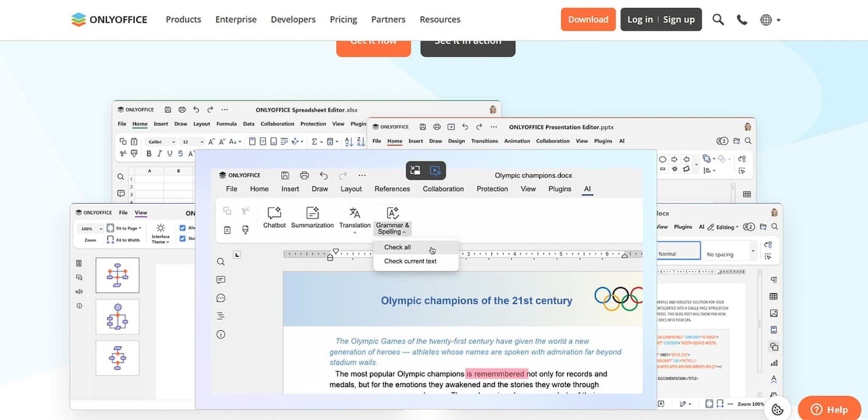Viewport: 868px width, 420px height.
Task: Click the orange Download button
Action: [x=588, y=19]
